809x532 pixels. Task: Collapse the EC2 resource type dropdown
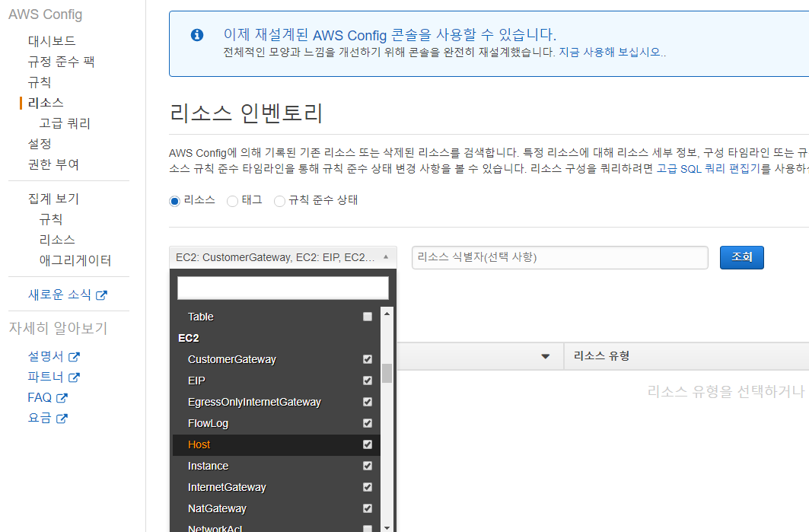pyautogui.click(x=283, y=257)
